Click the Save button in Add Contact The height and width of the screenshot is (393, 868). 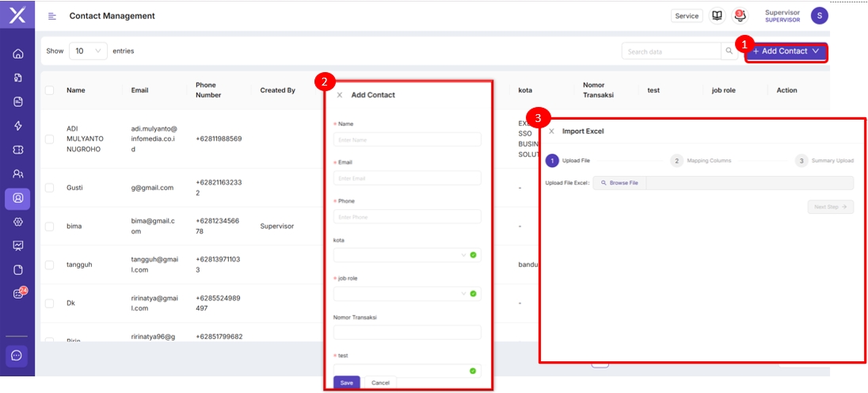pos(347,383)
